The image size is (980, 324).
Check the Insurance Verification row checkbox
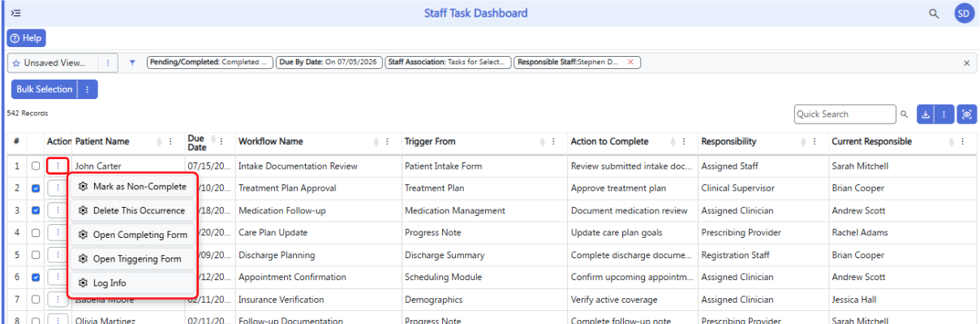tap(35, 300)
